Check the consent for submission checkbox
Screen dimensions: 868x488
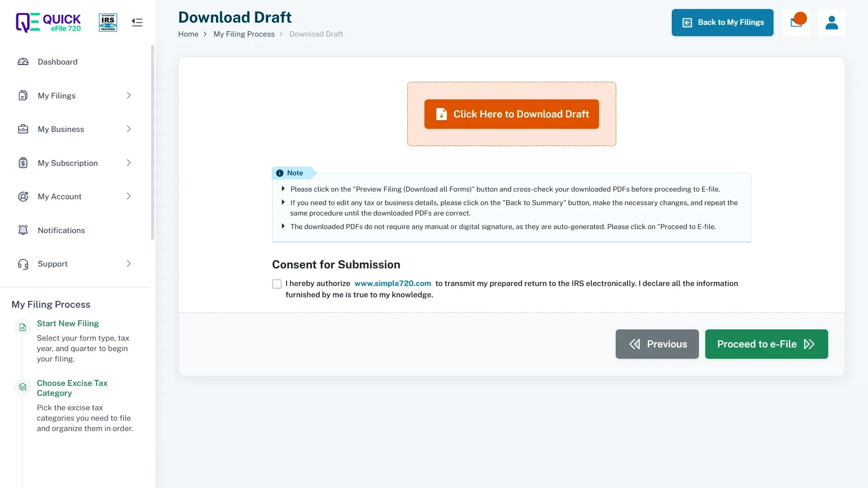(277, 284)
